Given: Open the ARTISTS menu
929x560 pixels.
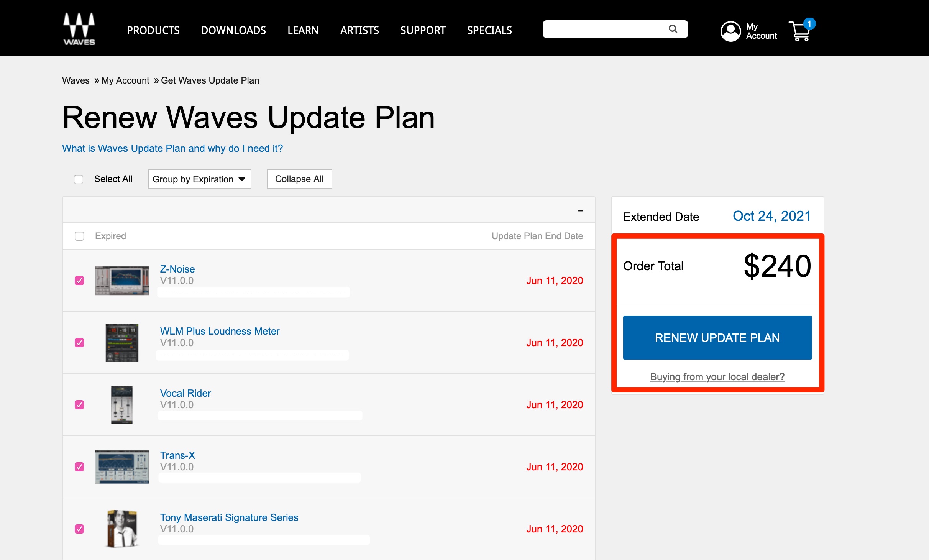Looking at the screenshot, I should coord(359,30).
